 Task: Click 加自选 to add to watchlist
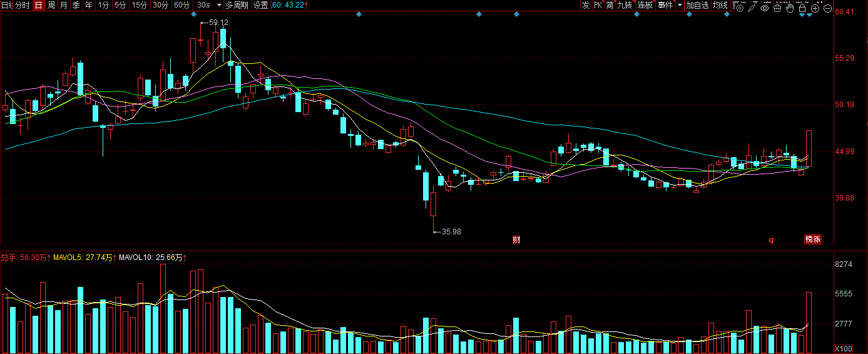[x=698, y=5]
